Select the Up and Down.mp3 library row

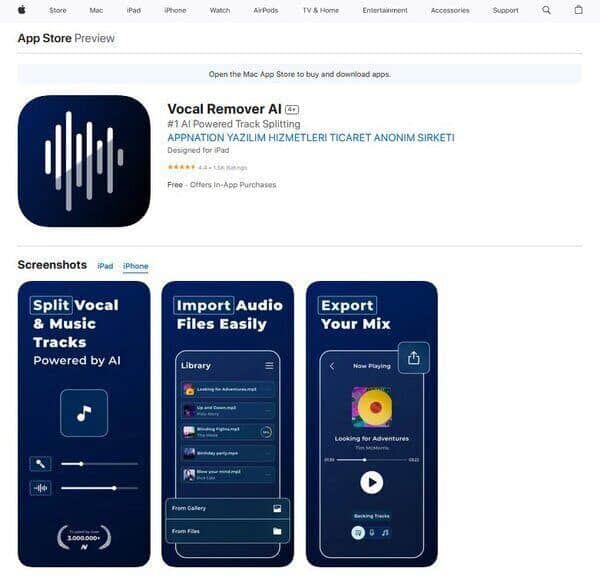pos(228,410)
